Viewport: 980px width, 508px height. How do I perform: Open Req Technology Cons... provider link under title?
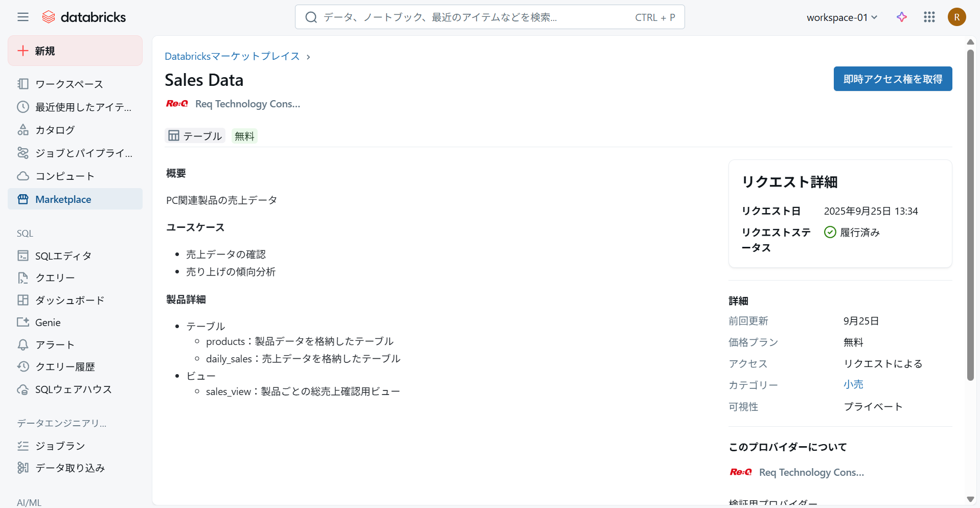(x=248, y=104)
